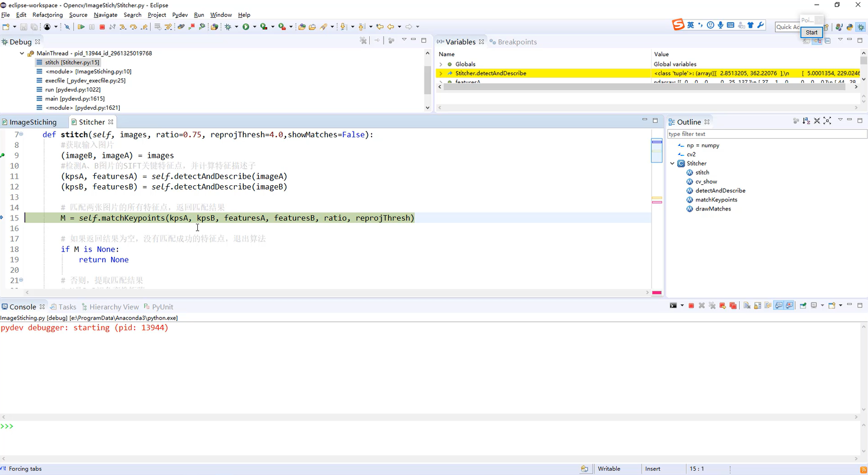Toggle show console when standard error changes

[x=789, y=305]
